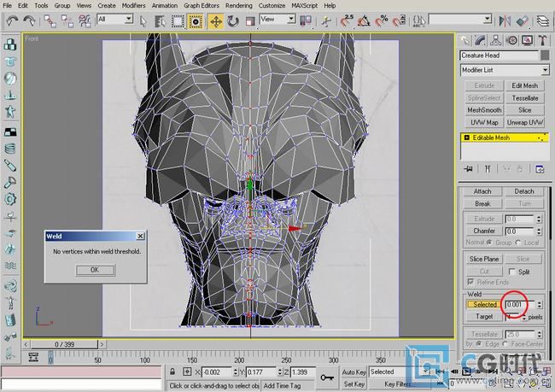Image resolution: width=555 pixels, height=392 pixels.
Task: Toggle the Window/Crossing selection mode
Action: (x=195, y=21)
